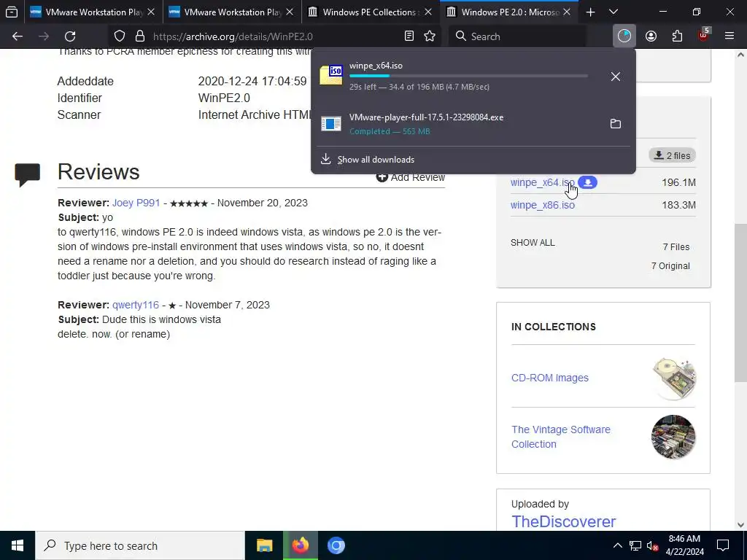
Task: Toggle reader view icon in address bar
Action: coord(409,36)
